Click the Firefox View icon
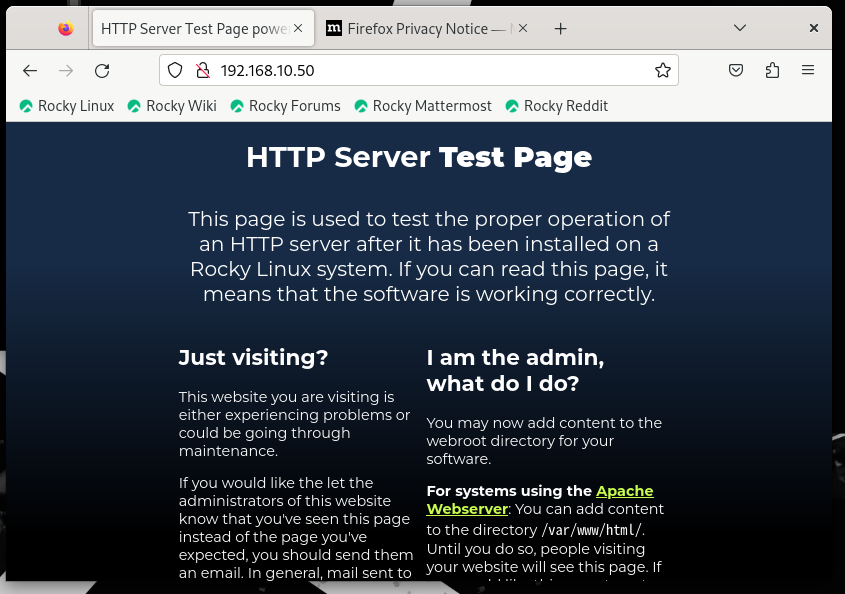This screenshot has width=845, height=594. click(66, 29)
